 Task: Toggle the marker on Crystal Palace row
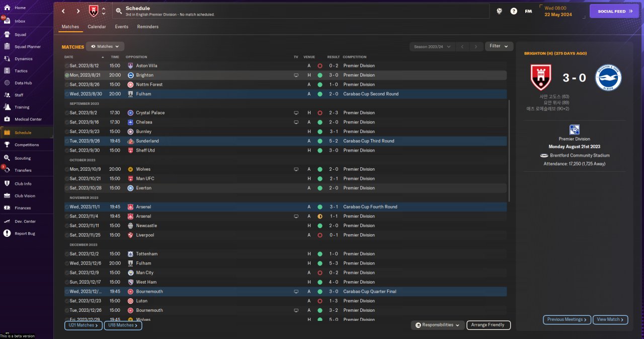(x=67, y=113)
